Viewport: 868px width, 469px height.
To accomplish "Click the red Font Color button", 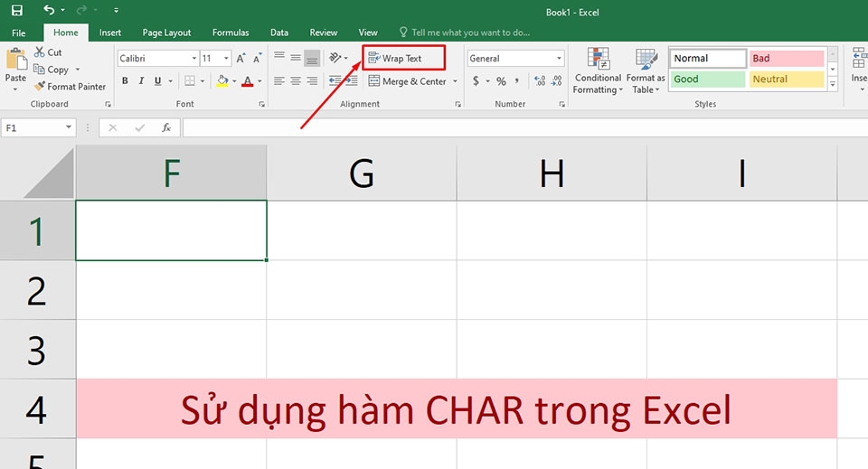I will coord(248,81).
